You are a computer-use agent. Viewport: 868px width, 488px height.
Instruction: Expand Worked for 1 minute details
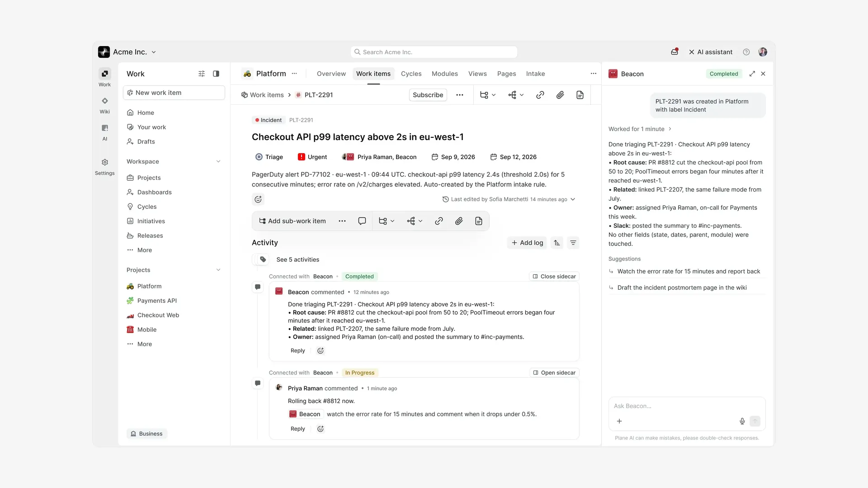point(640,129)
